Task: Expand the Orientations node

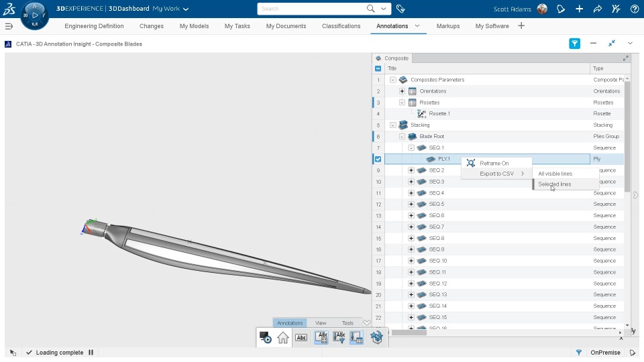Action: pyautogui.click(x=402, y=91)
